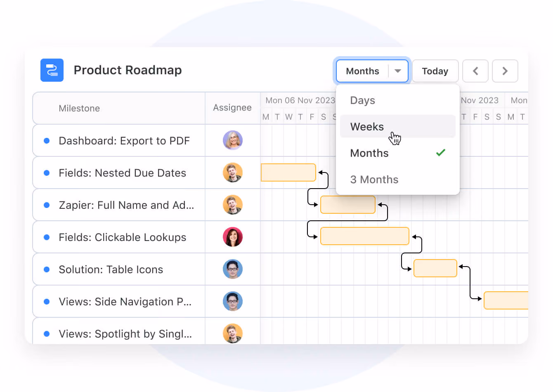
Task: Click assignee avatar for Solution: Table Icons
Action: click(233, 269)
